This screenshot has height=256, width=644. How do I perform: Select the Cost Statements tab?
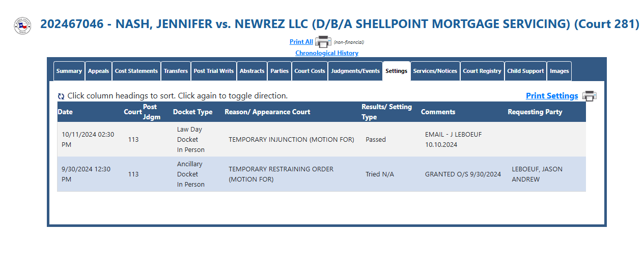pos(136,71)
